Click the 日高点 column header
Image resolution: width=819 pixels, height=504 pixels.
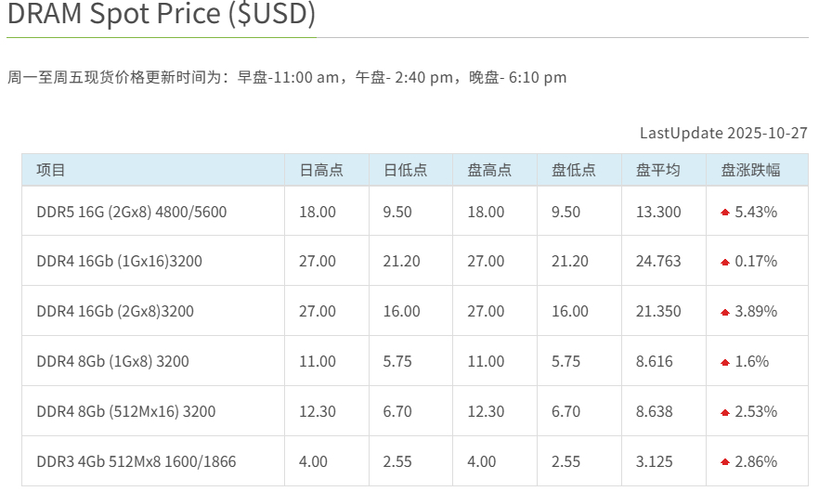[x=320, y=170]
